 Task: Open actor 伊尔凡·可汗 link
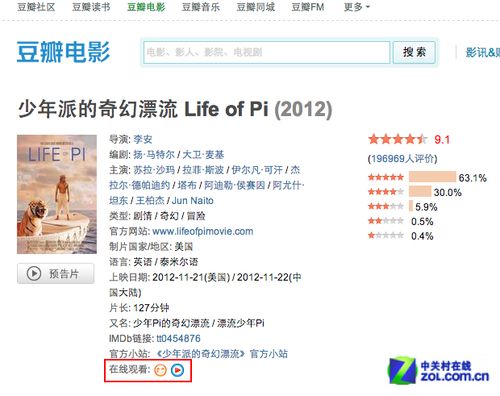click(x=257, y=170)
